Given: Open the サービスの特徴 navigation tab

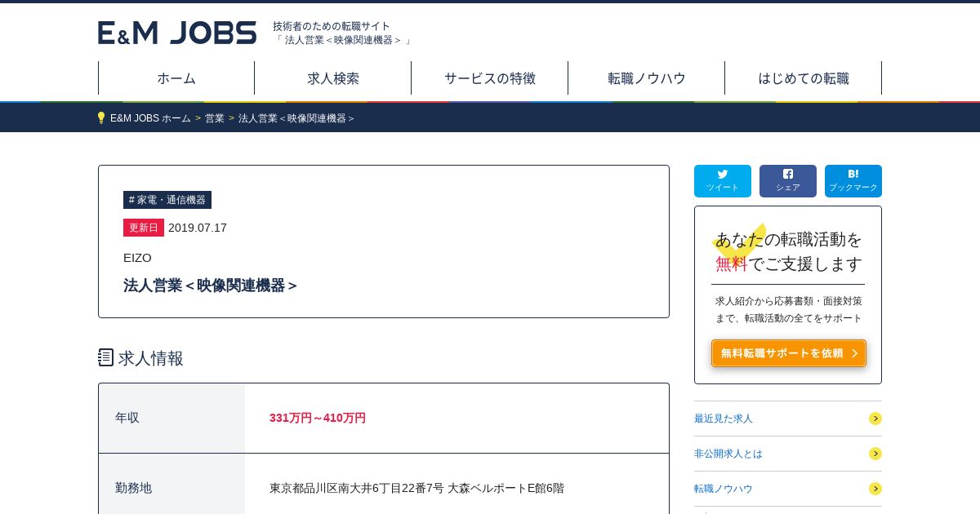Looking at the screenshot, I should (x=490, y=78).
